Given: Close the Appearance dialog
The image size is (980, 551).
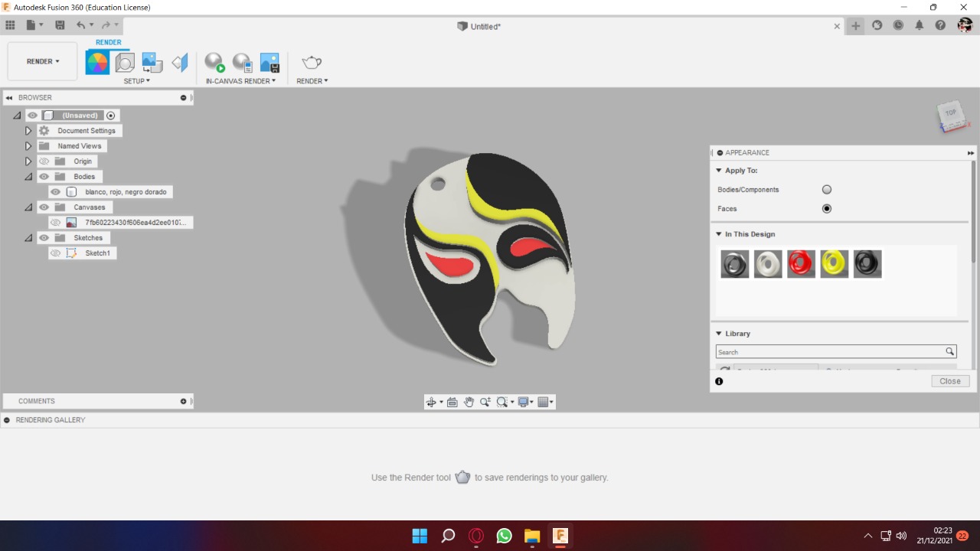Looking at the screenshot, I should [x=950, y=381].
